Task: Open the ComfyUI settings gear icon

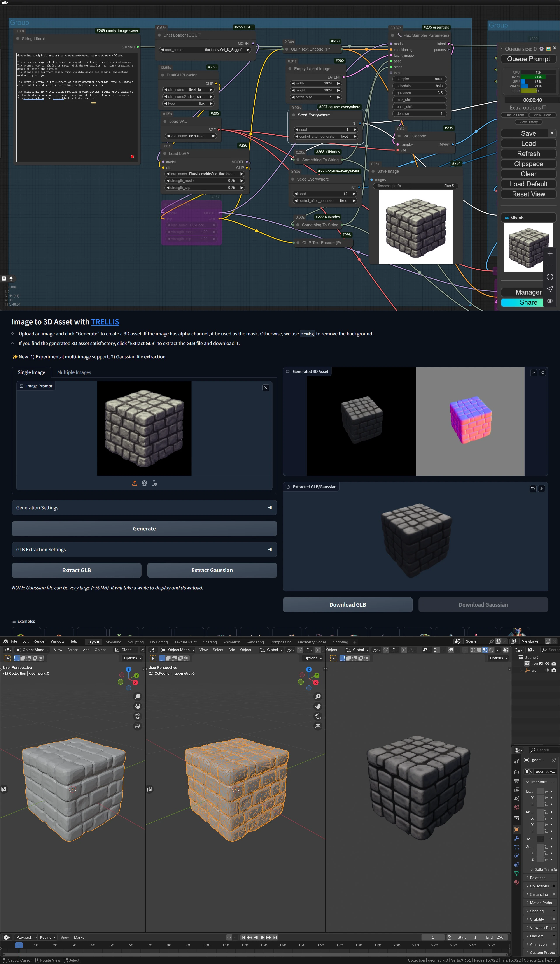Action: tap(541, 49)
